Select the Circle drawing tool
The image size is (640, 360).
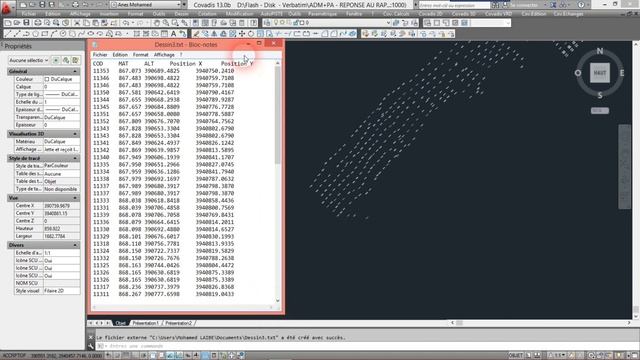pyautogui.click(x=63, y=34)
